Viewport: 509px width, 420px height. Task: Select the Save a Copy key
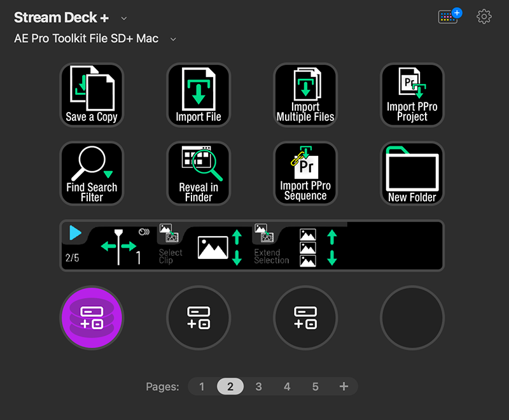(x=91, y=94)
